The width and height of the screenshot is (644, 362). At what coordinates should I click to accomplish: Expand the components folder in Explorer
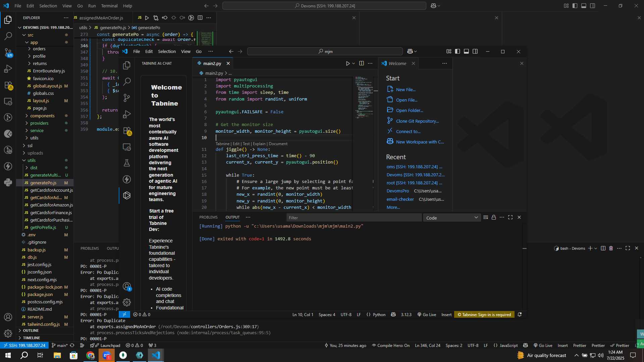coord(42,116)
